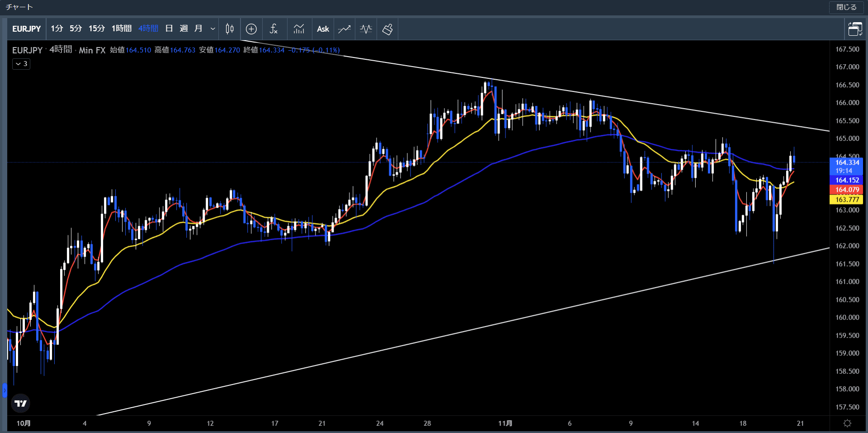Screen dimensions: 868x433
Task: Open the indicator templates chart icon
Action: point(299,29)
